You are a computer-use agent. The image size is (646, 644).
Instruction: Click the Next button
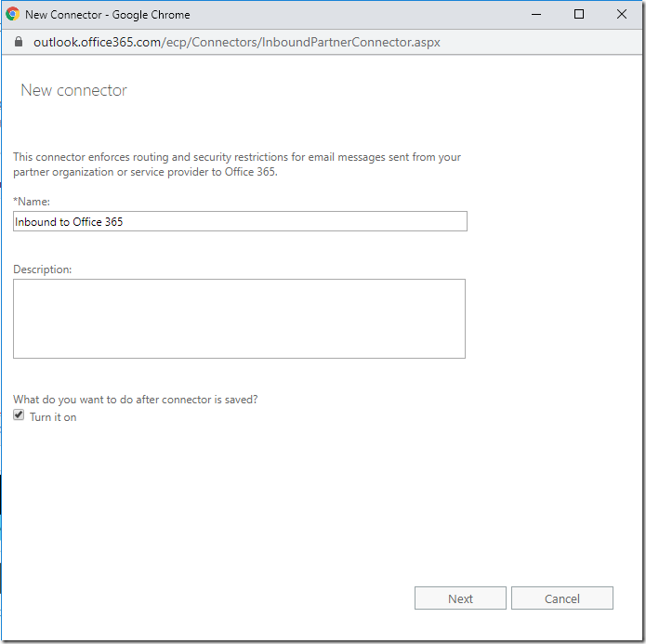460,598
